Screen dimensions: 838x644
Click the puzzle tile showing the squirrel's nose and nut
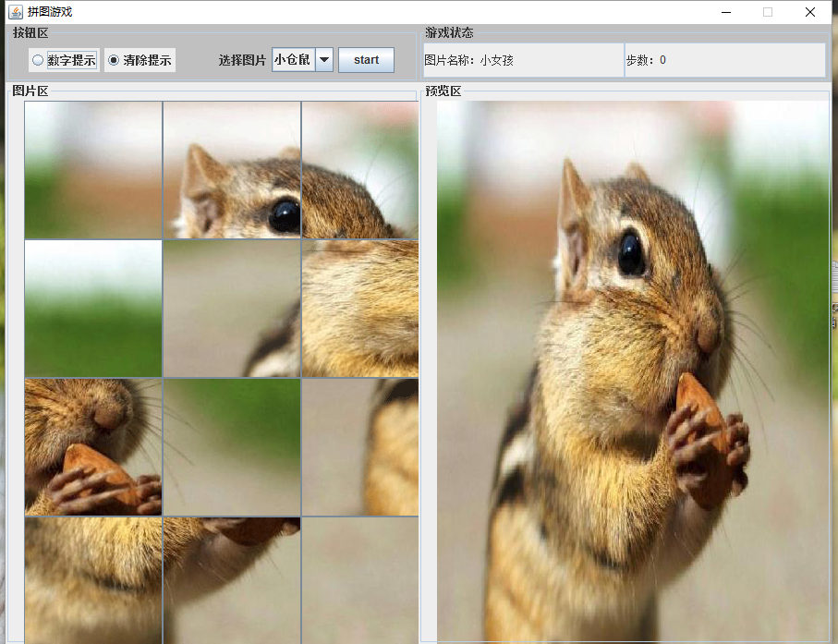[x=93, y=447]
